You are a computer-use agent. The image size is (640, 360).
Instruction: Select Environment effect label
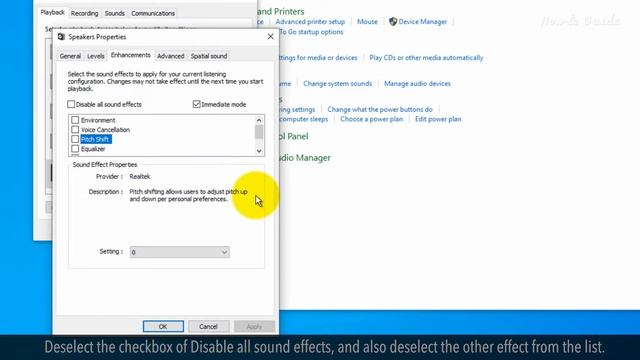[x=98, y=120]
